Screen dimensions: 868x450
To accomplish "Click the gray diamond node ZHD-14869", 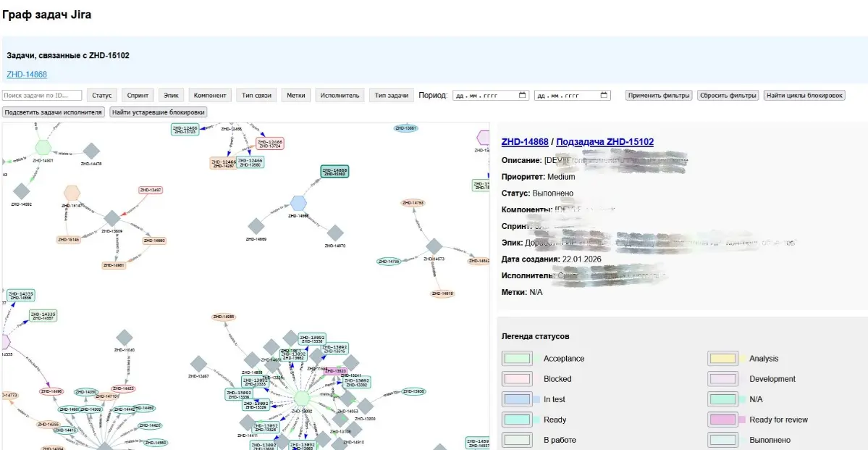I will click(x=256, y=228).
